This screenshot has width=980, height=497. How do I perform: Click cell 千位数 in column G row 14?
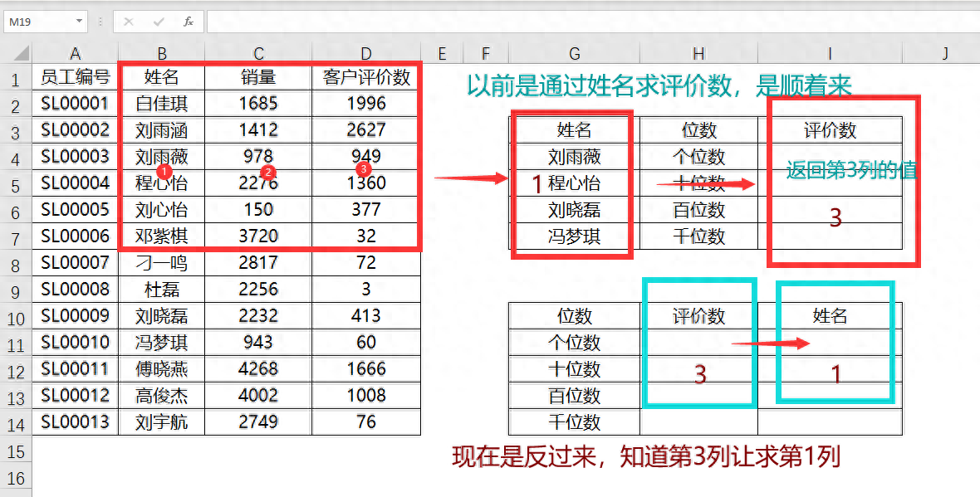(x=575, y=422)
